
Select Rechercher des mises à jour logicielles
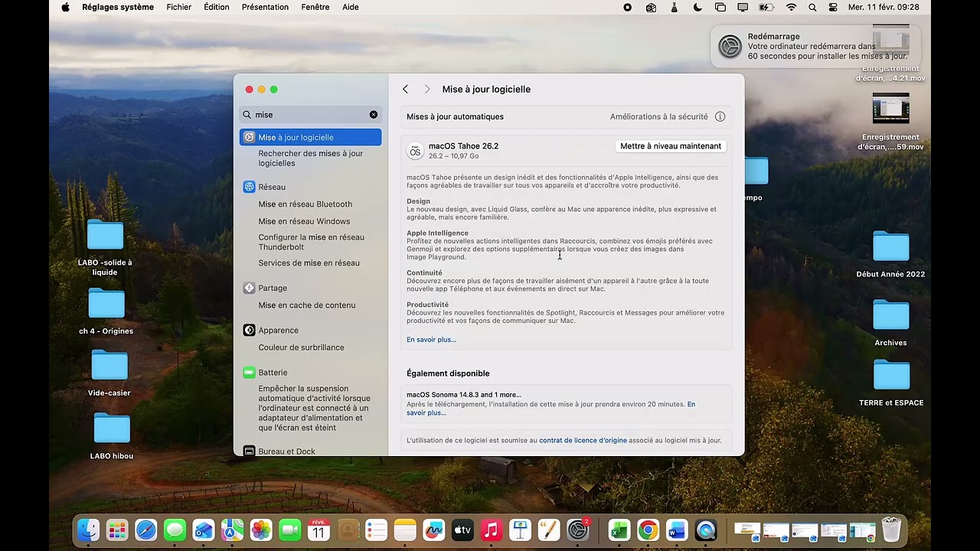[311, 158]
